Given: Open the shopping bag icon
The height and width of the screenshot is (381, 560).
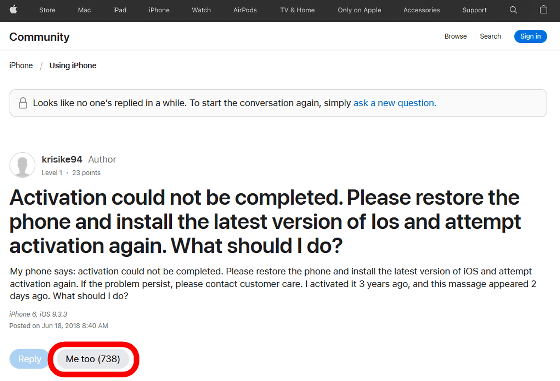Looking at the screenshot, I should click(543, 10).
